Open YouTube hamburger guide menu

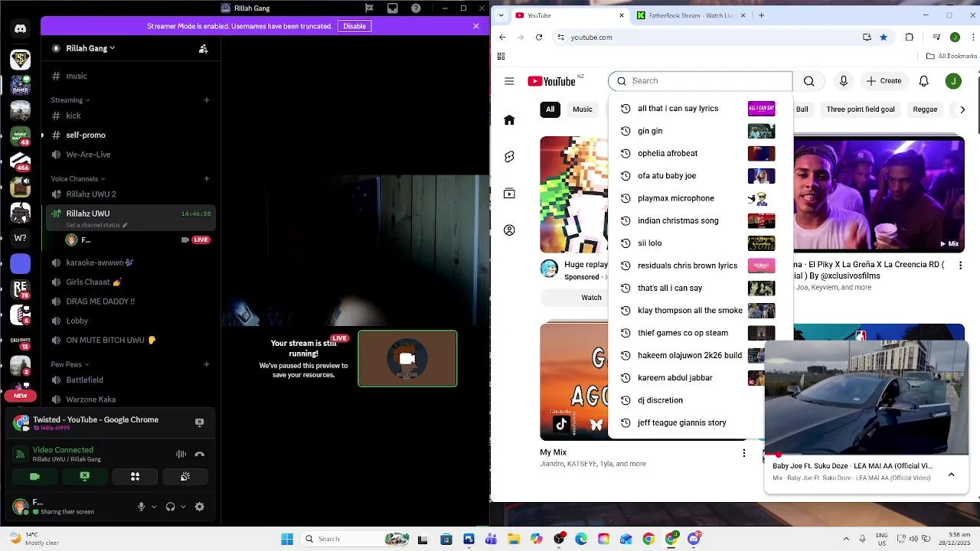click(x=509, y=81)
